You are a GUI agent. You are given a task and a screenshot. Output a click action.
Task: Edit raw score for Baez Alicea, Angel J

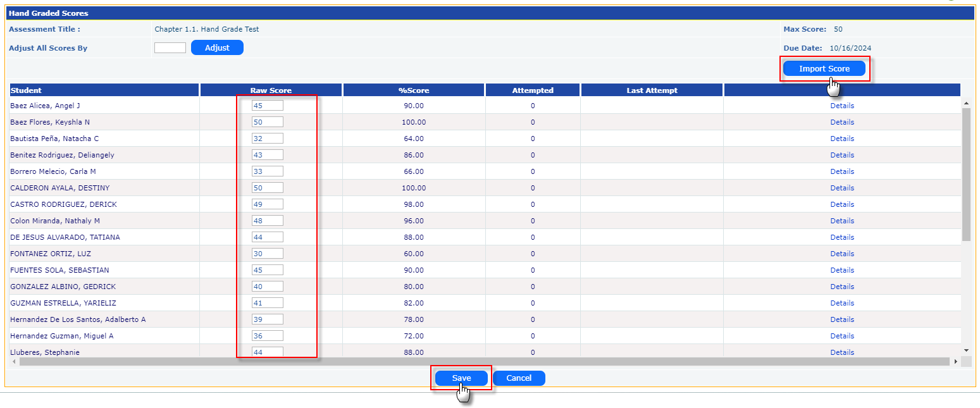tap(267, 106)
